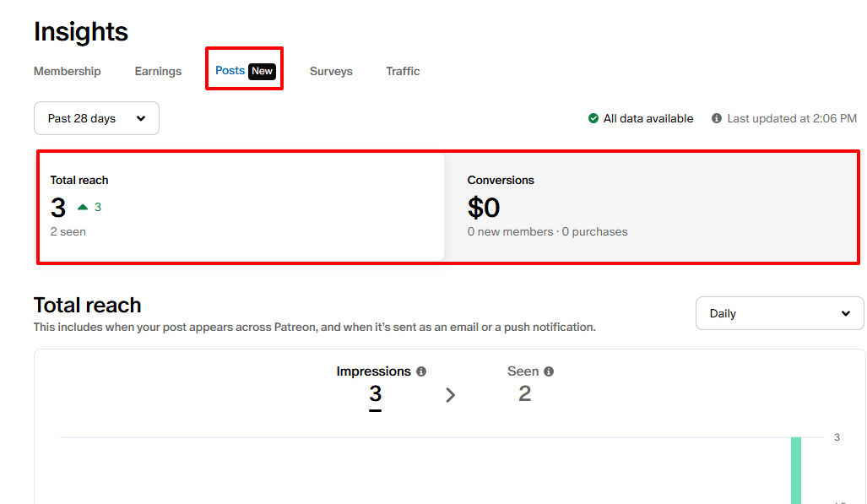The width and height of the screenshot is (867, 504).
Task: Open the Surveys tab
Action: coord(331,72)
